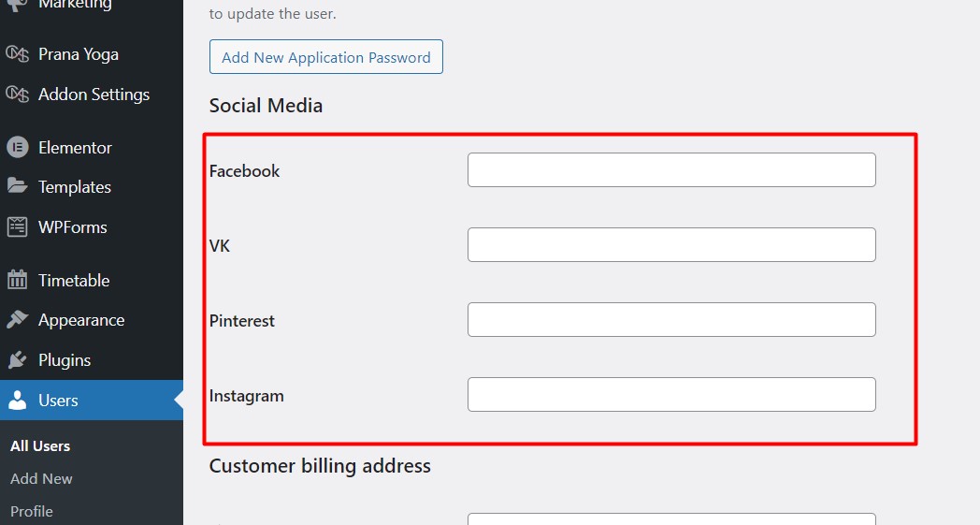Click the Plugins plug icon
The height and width of the screenshot is (525, 980).
(18, 359)
